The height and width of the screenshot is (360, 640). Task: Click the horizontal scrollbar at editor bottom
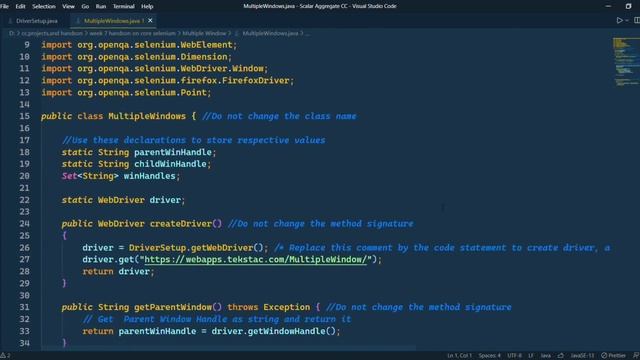coord(229,348)
